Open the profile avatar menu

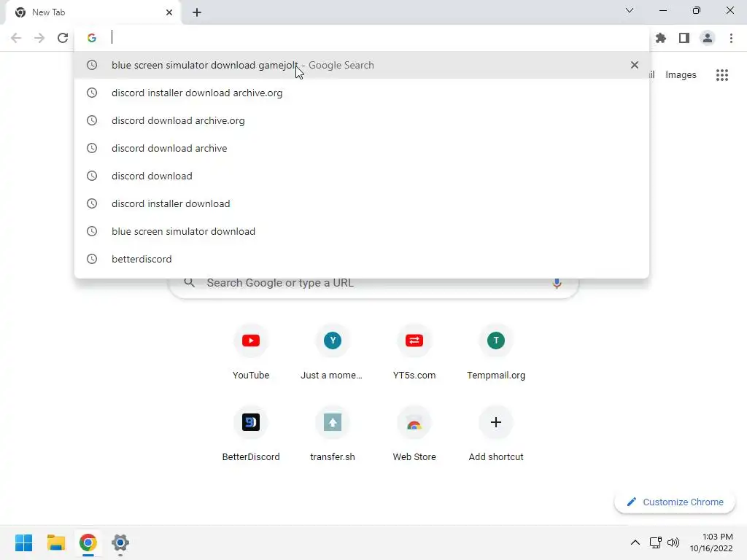[x=708, y=38]
